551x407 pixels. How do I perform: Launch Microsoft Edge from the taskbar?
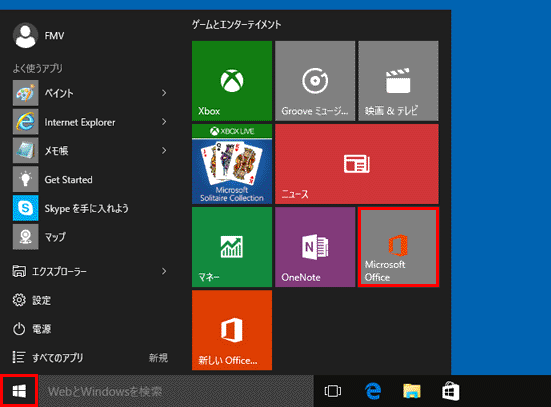(373, 391)
